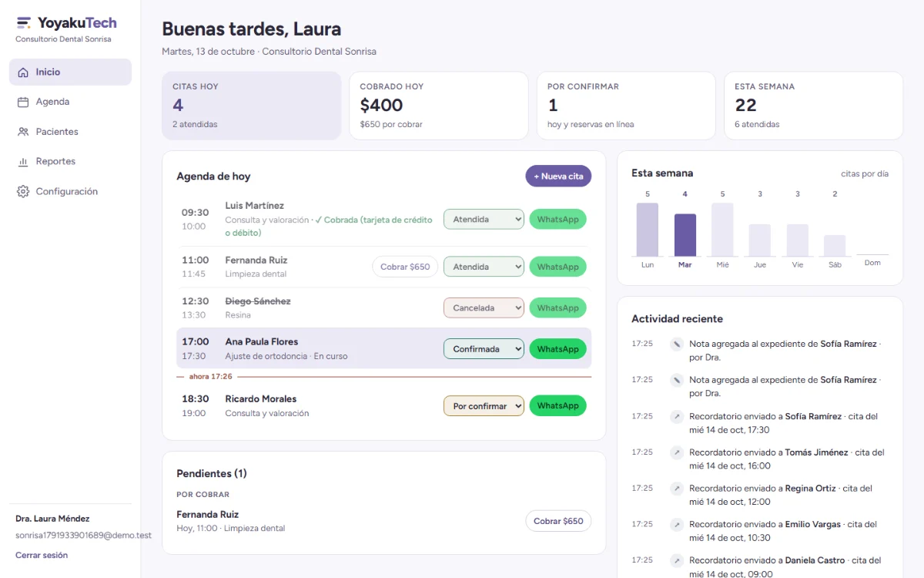Click the YoyakuTech logo icon
Image resolution: width=924 pixels, height=578 pixels.
click(24, 23)
